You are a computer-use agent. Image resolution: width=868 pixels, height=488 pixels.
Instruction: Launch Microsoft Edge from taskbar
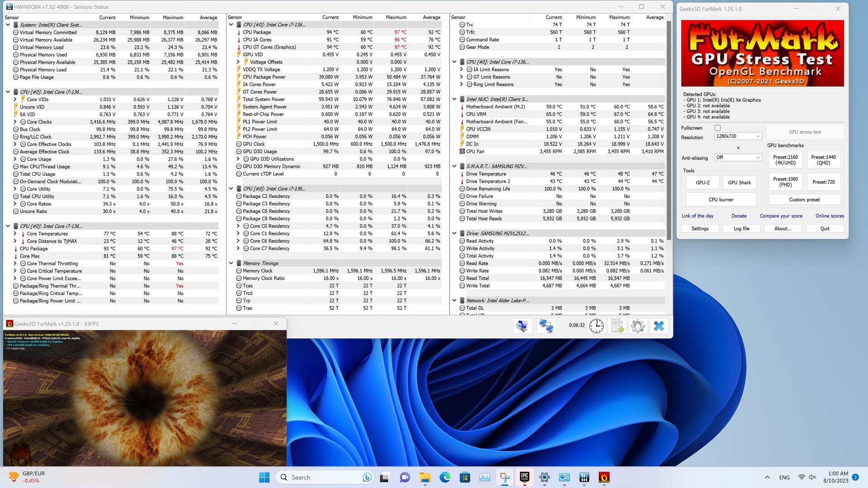pyautogui.click(x=445, y=477)
